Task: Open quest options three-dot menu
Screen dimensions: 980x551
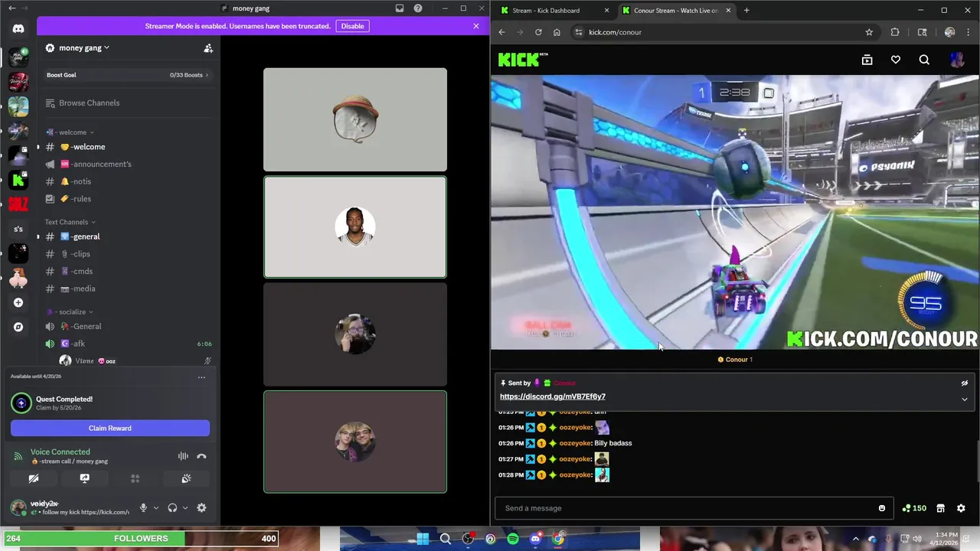Action: [x=201, y=377]
